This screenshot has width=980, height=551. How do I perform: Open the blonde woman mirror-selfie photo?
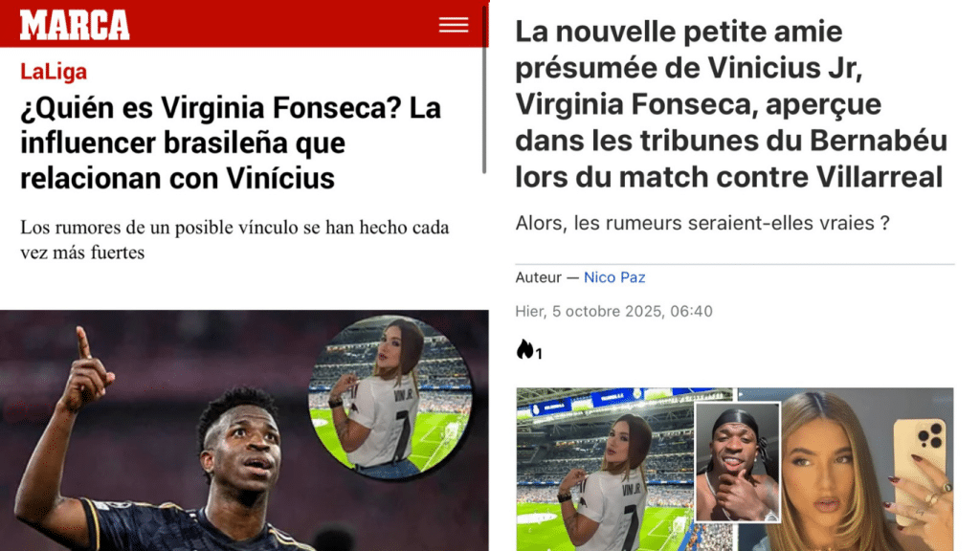(x=867, y=469)
